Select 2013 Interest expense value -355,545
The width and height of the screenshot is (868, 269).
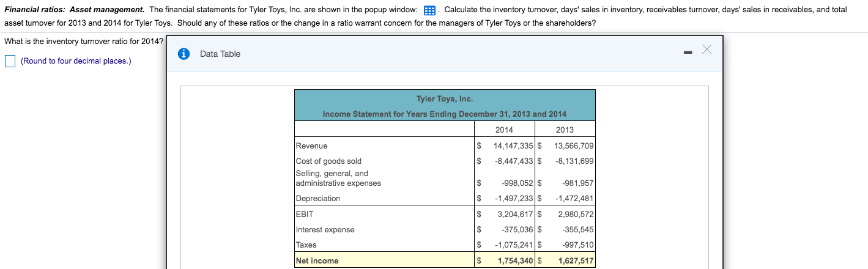pyautogui.click(x=578, y=230)
